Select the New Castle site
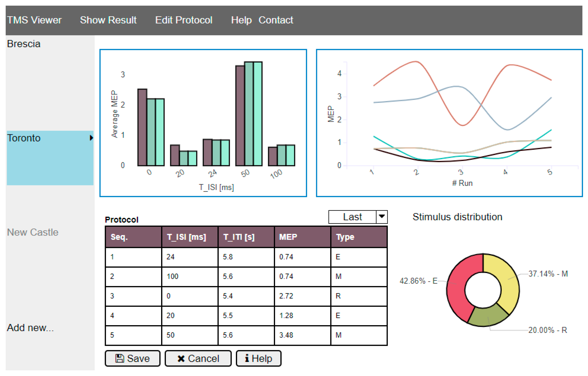The height and width of the screenshot is (376, 588). tap(33, 232)
